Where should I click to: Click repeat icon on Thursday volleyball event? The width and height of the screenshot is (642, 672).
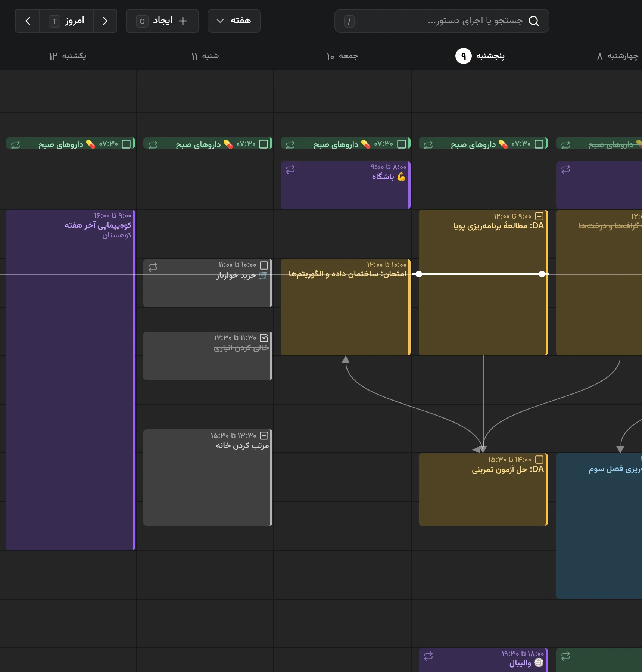coord(428,656)
